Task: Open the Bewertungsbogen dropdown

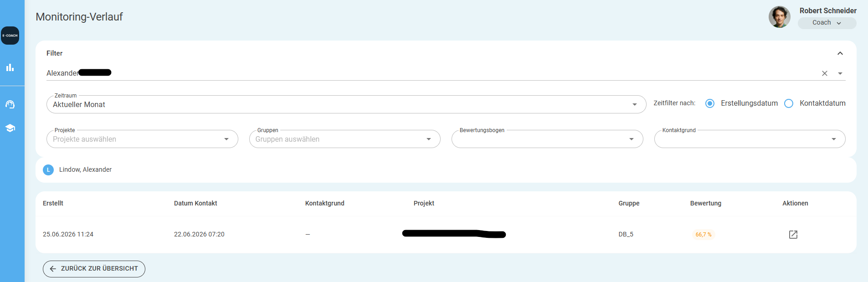Action: [x=547, y=139]
